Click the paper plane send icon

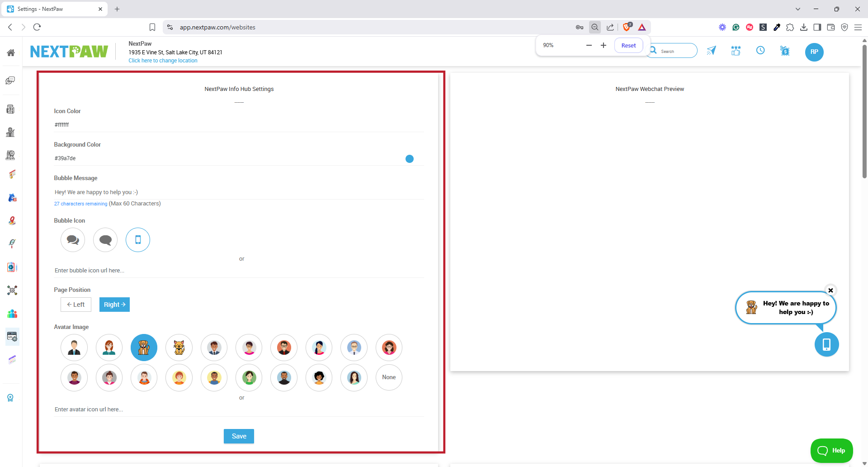pos(712,51)
